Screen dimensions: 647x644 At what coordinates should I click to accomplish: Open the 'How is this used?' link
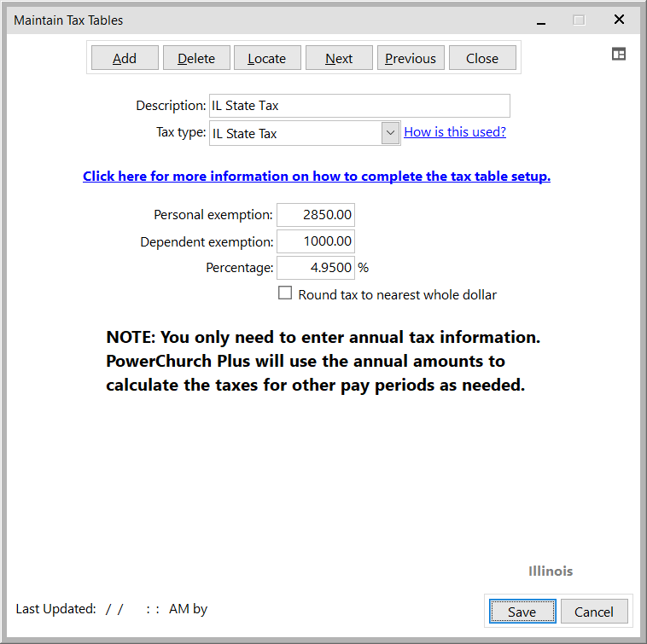coord(455,132)
